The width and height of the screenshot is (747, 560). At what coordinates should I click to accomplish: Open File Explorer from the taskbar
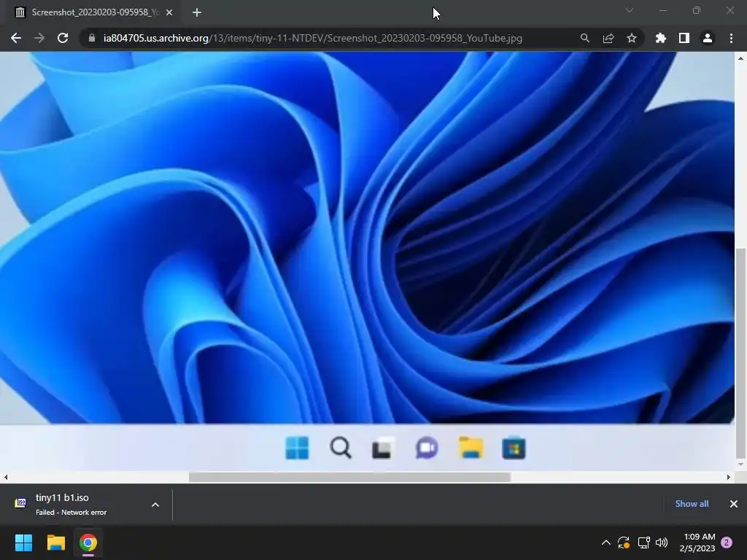55,542
